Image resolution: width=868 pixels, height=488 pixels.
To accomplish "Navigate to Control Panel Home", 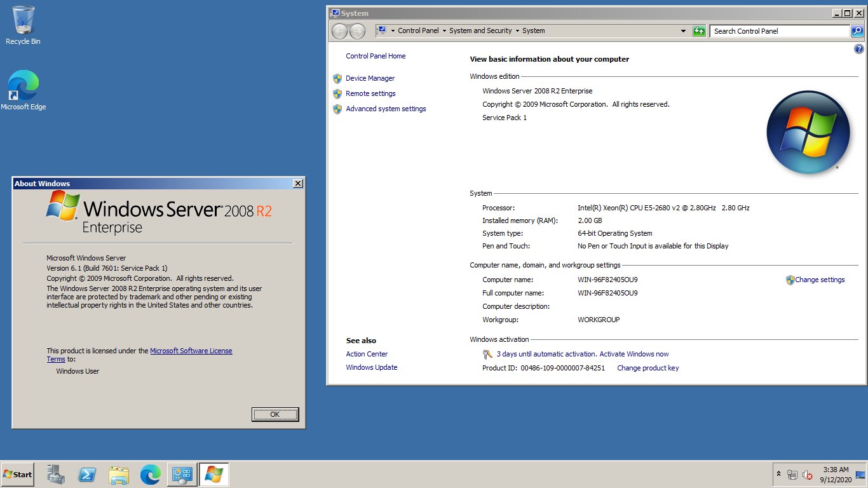I will [375, 56].
